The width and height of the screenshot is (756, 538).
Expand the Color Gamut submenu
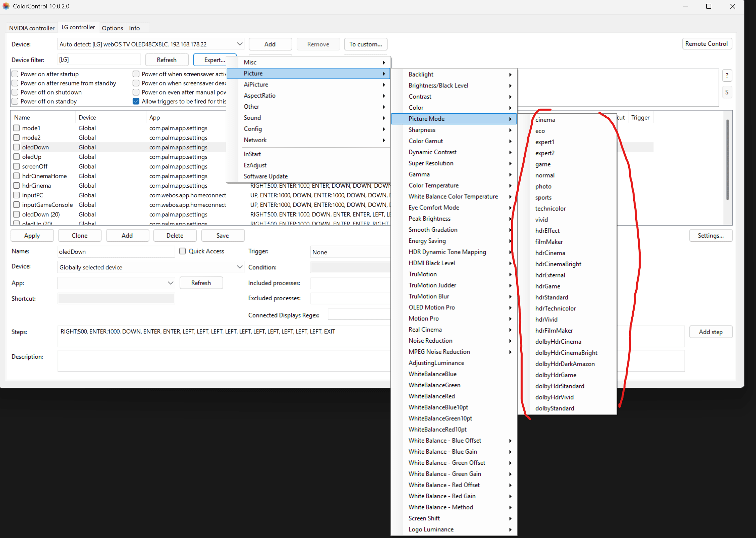pos(454,141)
